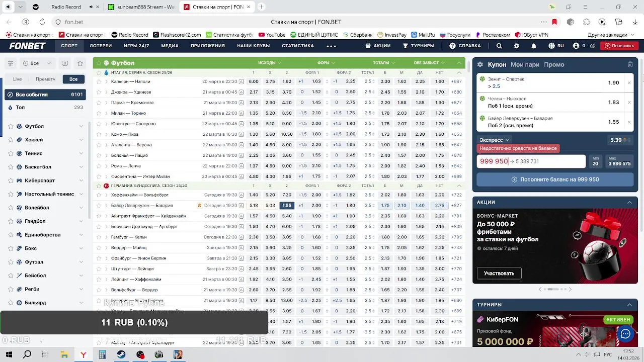Collapse the Акции panel
The height and width of the screenshot is (362, 644).
(629, 202)
